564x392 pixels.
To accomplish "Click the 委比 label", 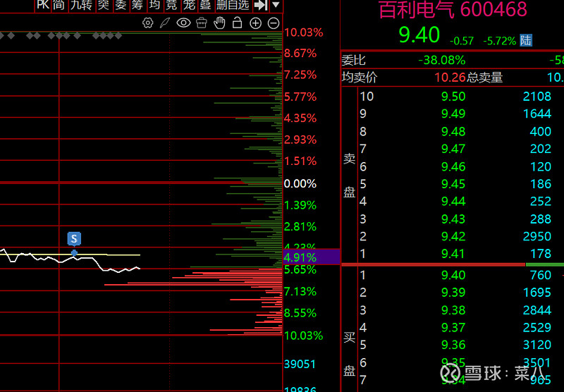I will point(354,60).
